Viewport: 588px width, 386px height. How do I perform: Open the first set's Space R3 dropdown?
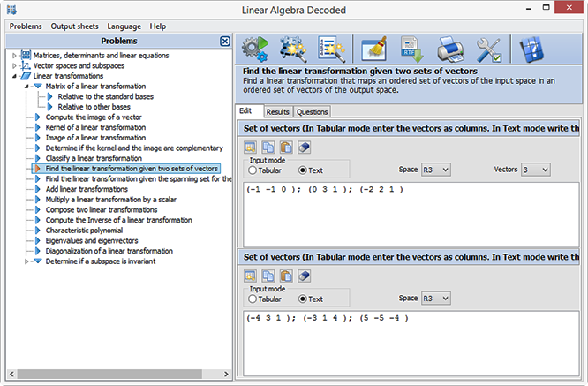436,170
